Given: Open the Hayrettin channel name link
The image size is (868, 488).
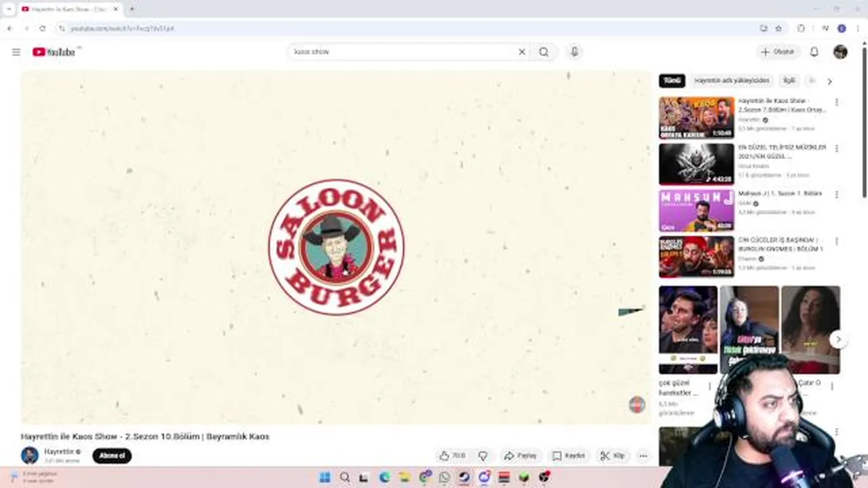Looking at the screenshot, I should point(59,451).
